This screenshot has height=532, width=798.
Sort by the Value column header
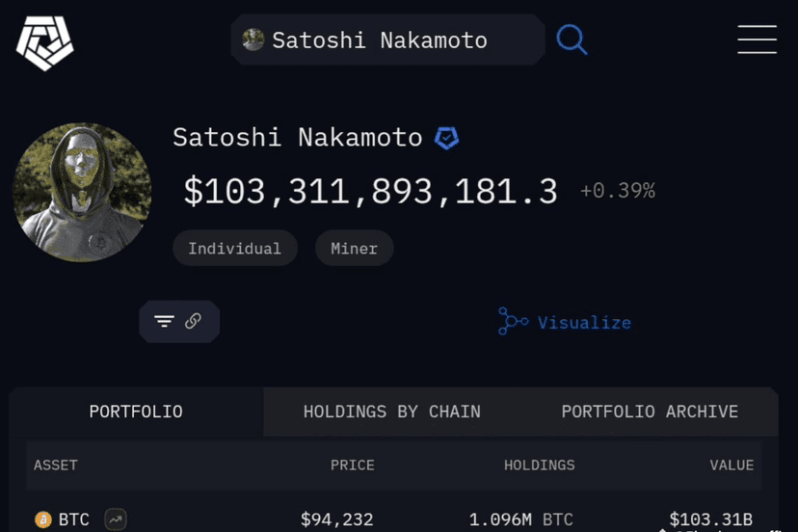click(731, 465)
